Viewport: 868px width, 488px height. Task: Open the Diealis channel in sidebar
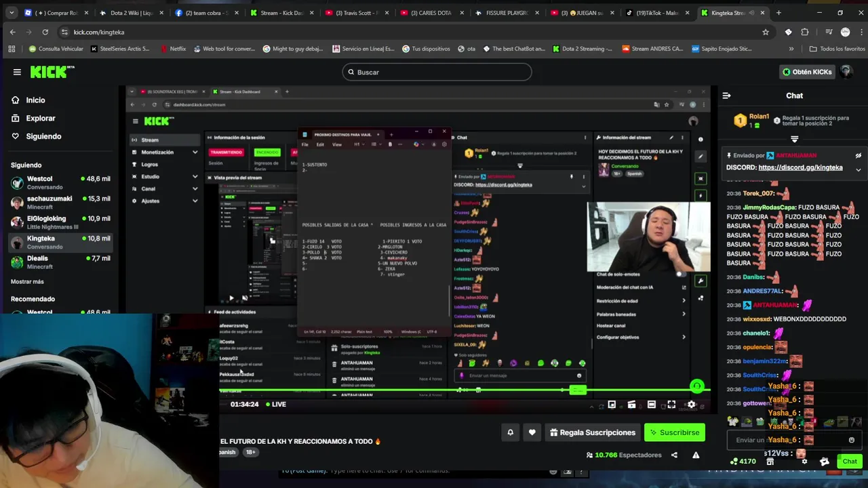(x=60, y=262)
